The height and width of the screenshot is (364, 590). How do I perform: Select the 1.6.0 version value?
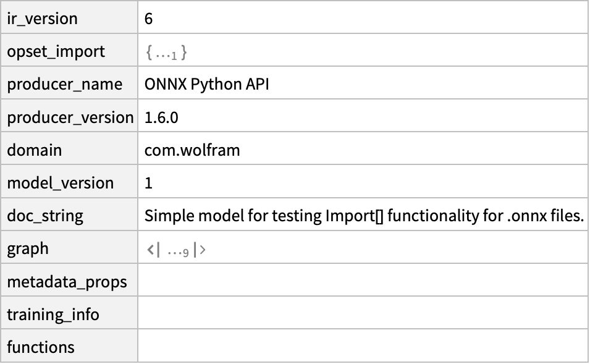point(161,117)
